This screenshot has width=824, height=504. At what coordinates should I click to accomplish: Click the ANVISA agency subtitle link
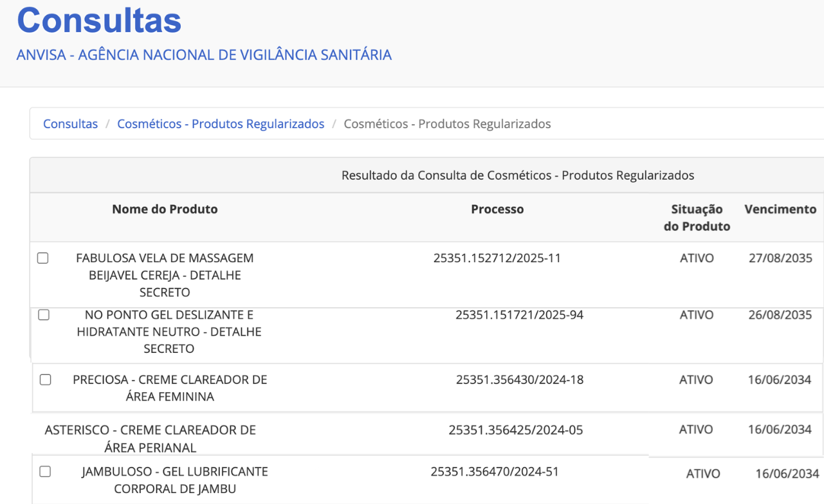click(x=204, y=55)
